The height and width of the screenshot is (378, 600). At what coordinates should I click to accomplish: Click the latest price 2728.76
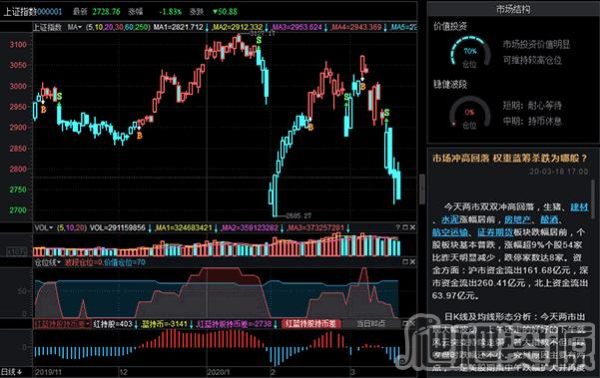106,12
